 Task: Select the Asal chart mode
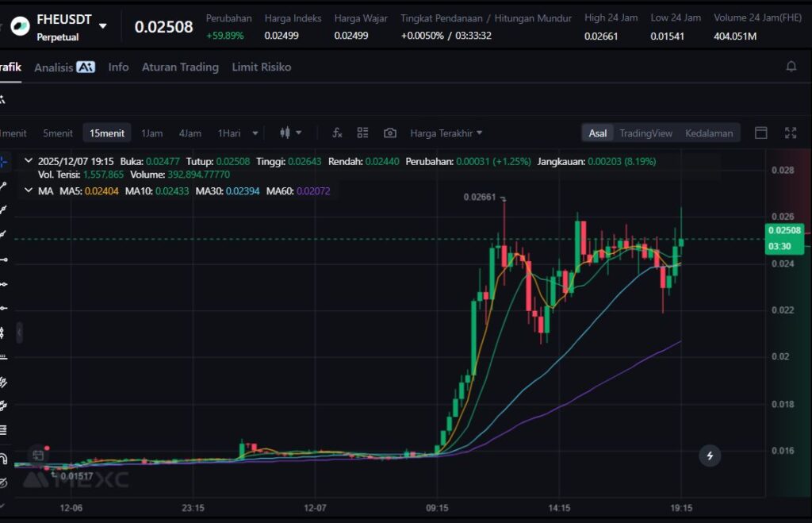tap(597, 133)
